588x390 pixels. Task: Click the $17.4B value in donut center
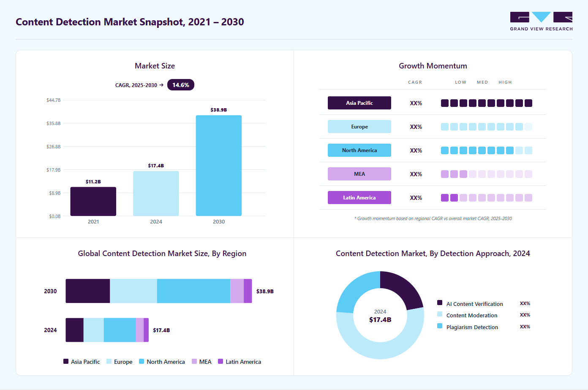click(x=380, y=320)
